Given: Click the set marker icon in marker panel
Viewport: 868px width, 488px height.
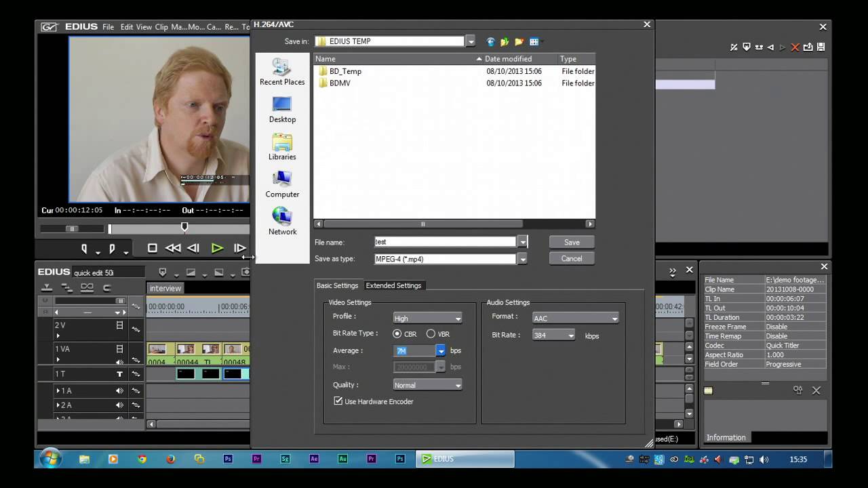Looking at the screenshot, I should tap(747, 47).
